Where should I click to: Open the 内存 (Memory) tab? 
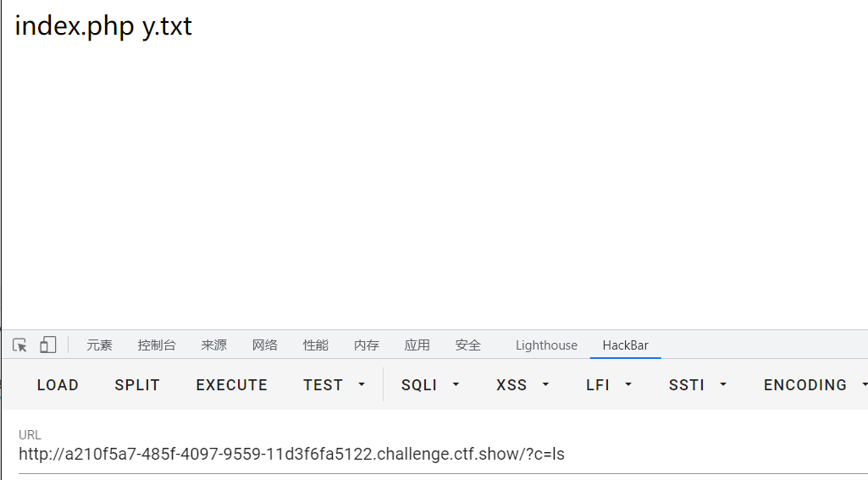pos(366,345)
